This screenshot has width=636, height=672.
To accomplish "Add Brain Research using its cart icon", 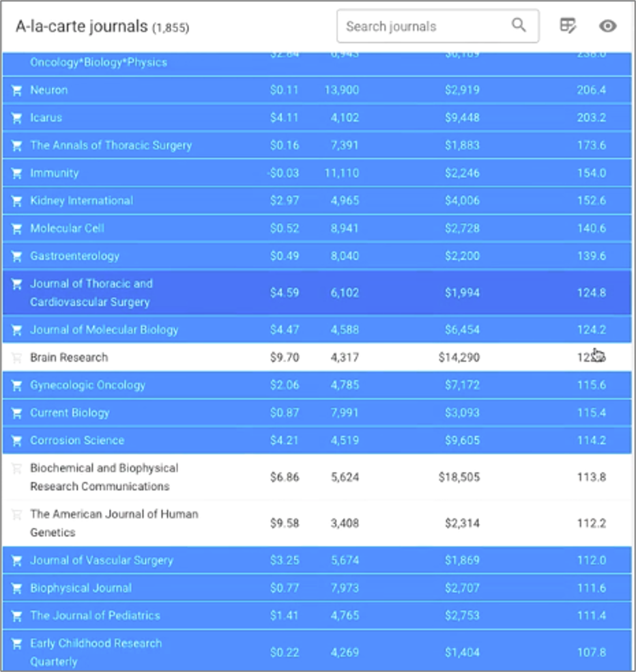I will tap(16, 357).
